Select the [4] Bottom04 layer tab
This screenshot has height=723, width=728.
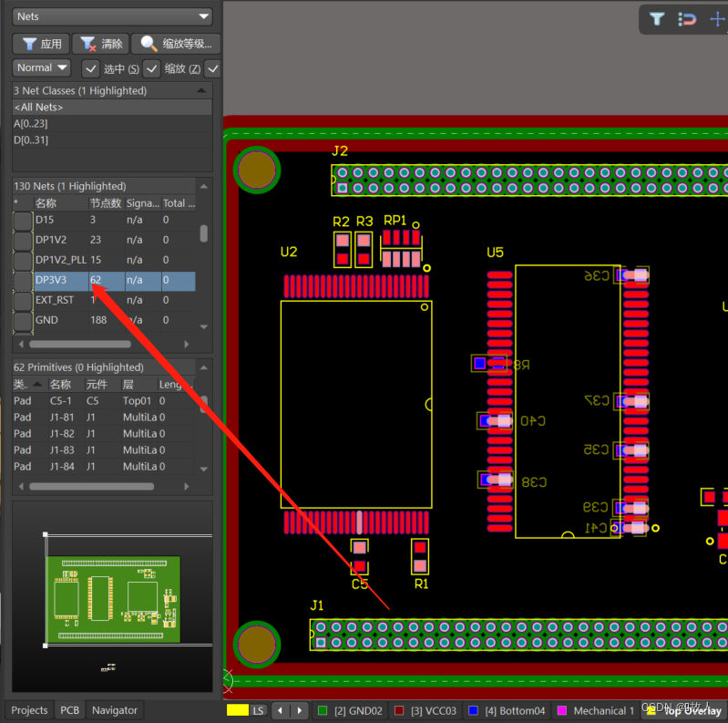(x=507, y=710)
